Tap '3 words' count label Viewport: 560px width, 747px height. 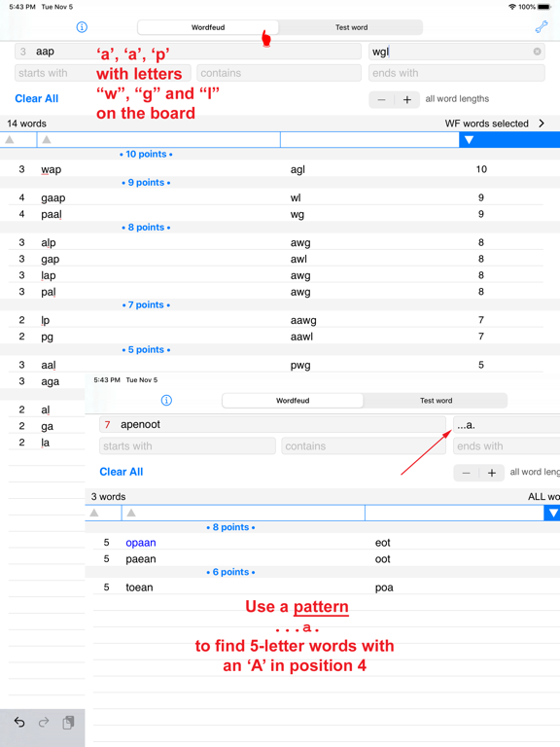coord(109,496)
